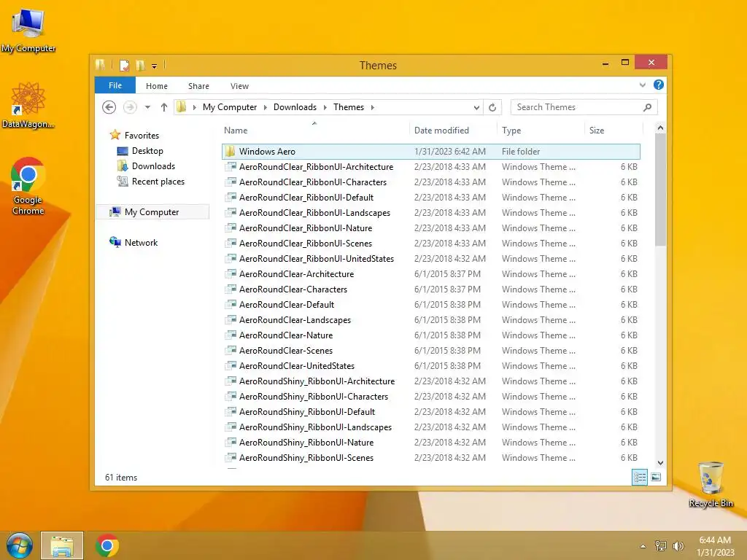Screen dimensions: 747x560
Task: Open the Share ribbon tab
Action: tap(198, 86)
